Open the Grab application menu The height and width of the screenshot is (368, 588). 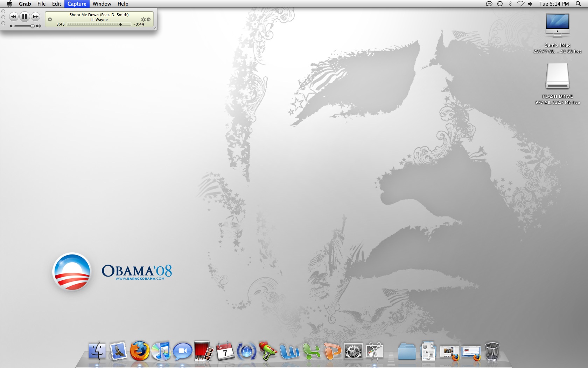click(x=25, y=4)
